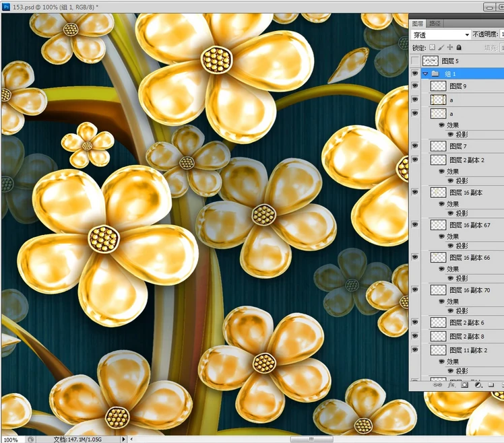The width and height of the screenshot is (504, 443).
Task: Open the 穿透 blend mode dropdown
Action: 440,34
